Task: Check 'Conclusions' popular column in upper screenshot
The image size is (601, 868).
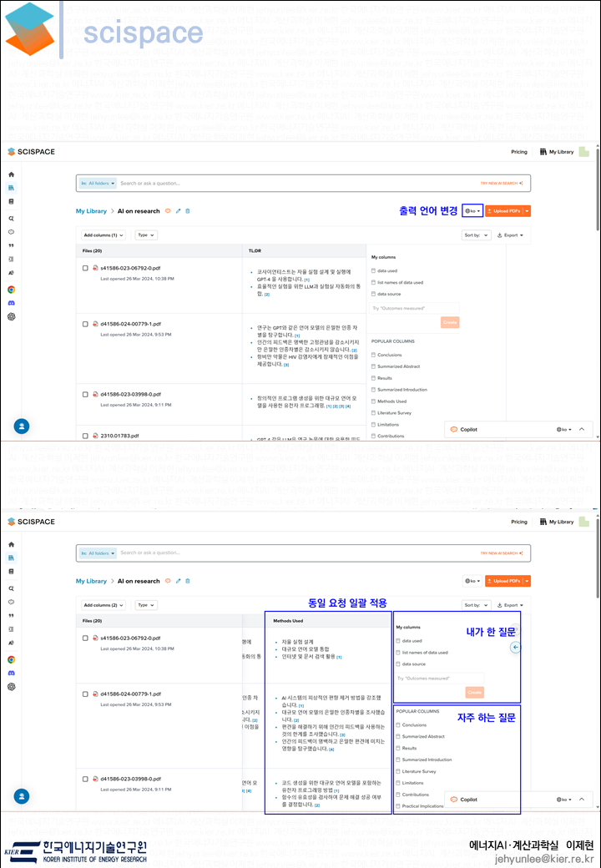Action: point(374,355)
